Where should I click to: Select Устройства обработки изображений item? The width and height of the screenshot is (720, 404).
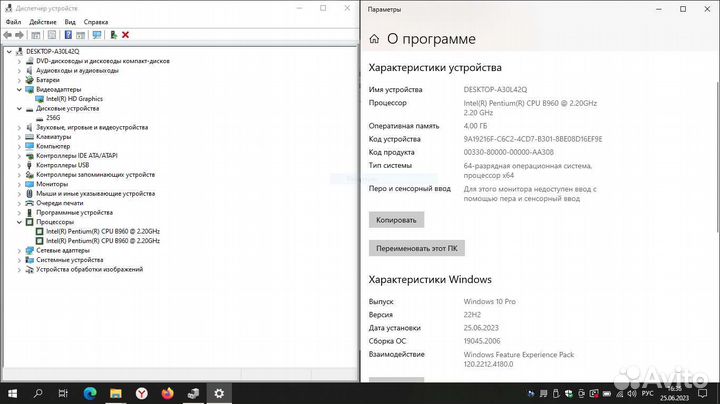pyautogui.click(x=90, y=269)
